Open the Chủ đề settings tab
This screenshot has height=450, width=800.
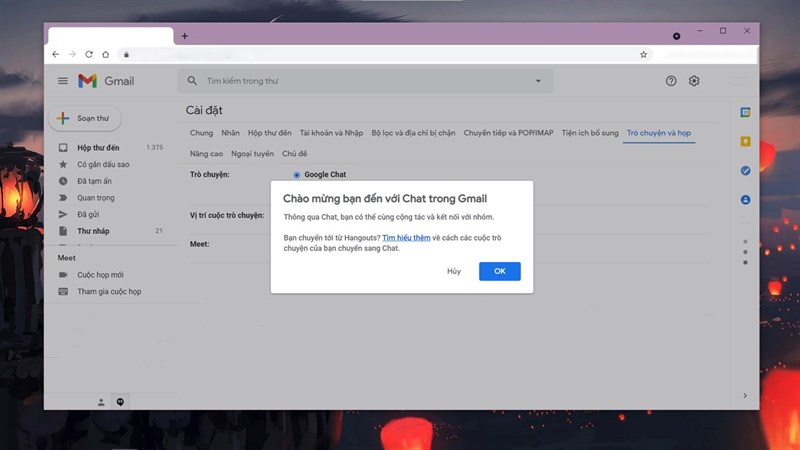294,154
